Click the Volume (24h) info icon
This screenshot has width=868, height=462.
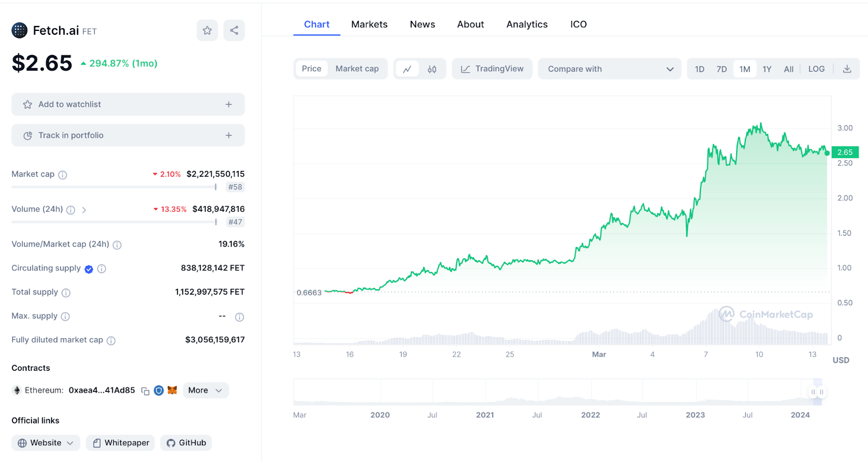(71, 210)
